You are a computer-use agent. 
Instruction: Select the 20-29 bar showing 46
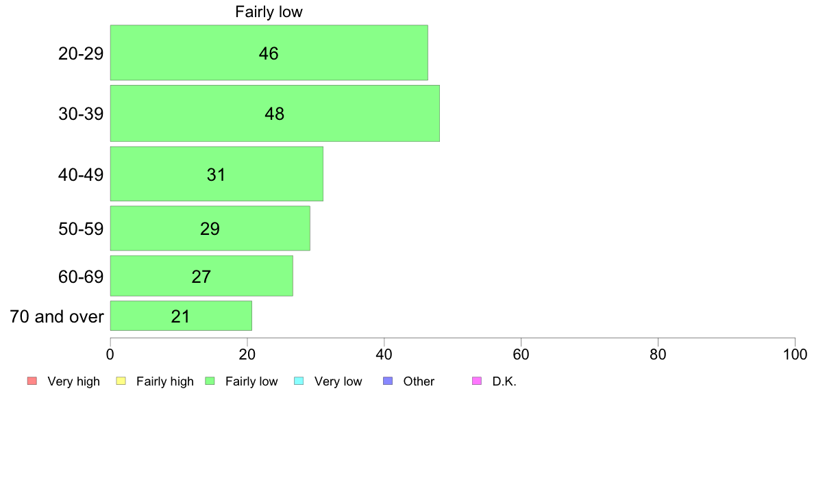pos(269,53)
